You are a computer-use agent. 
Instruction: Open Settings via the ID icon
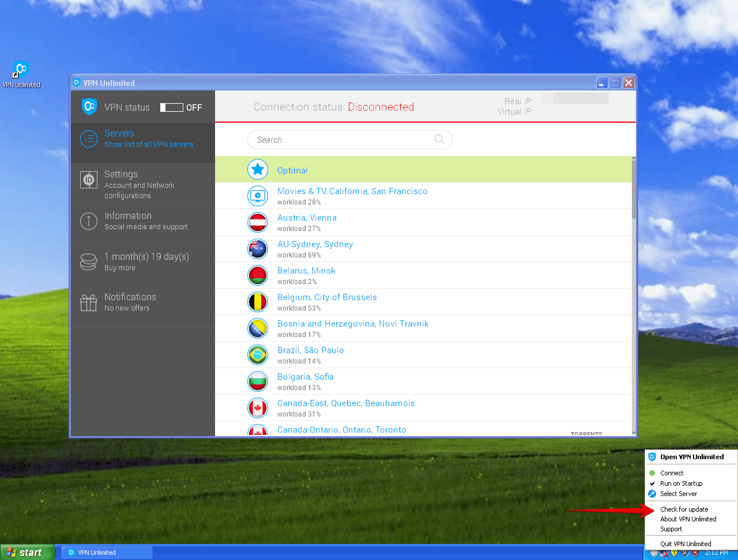(x=88, y=180)
